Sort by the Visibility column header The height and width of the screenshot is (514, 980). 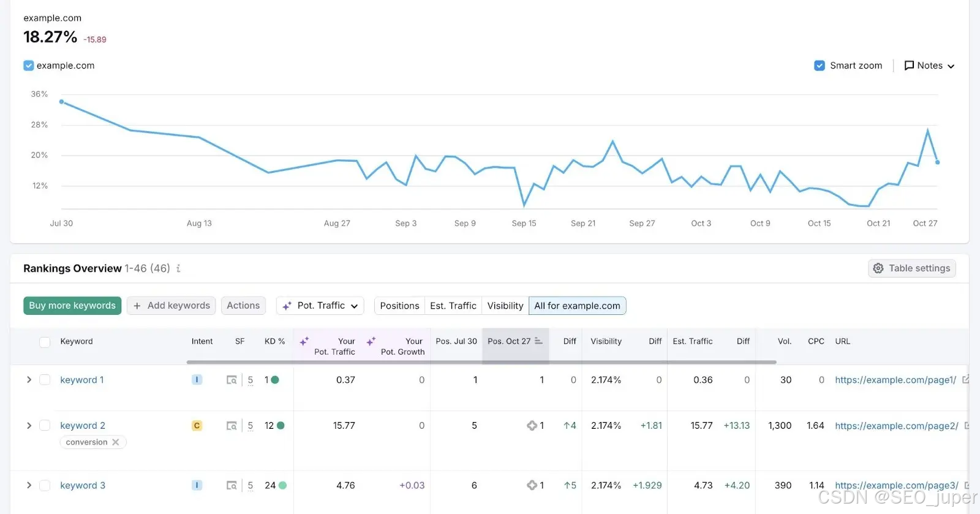click(606, 341)
